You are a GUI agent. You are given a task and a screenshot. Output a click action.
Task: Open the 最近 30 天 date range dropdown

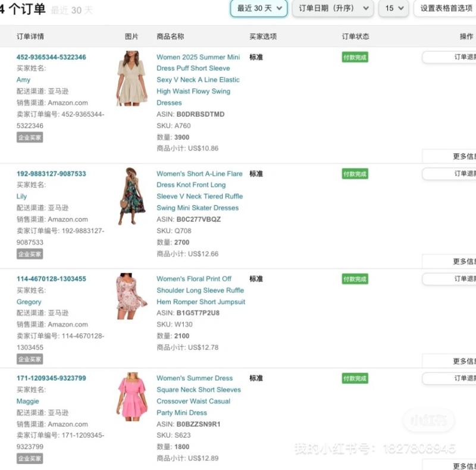[x=259, y=8]
